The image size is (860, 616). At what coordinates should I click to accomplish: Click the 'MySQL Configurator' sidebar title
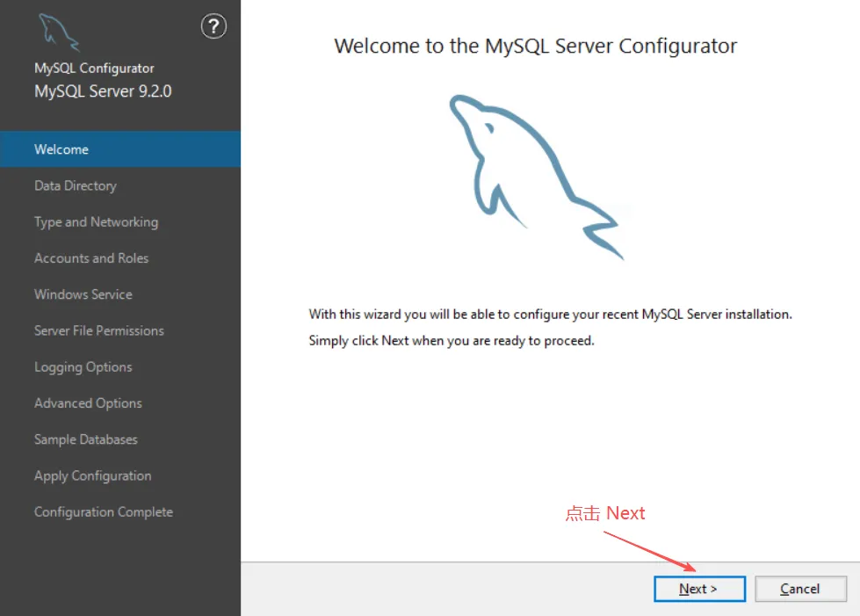pyautogui.click(x=94, y=68)
